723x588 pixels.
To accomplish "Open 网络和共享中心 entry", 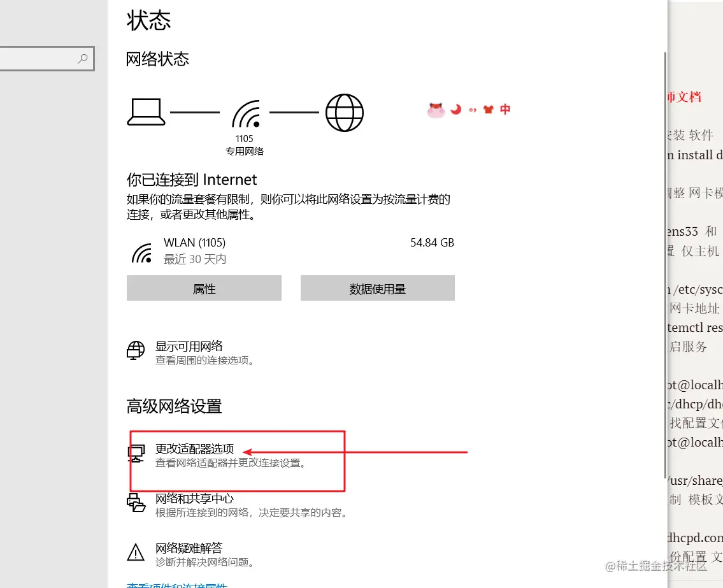I will click(x=194, y=499).
